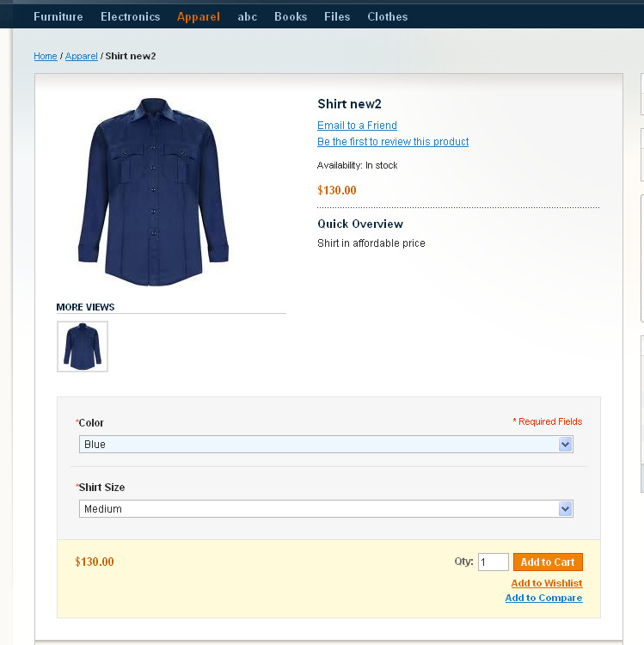Screen dimensions: 644x645
Task: Click the Shirt new2 product title
Action: (x=349, y=104)
